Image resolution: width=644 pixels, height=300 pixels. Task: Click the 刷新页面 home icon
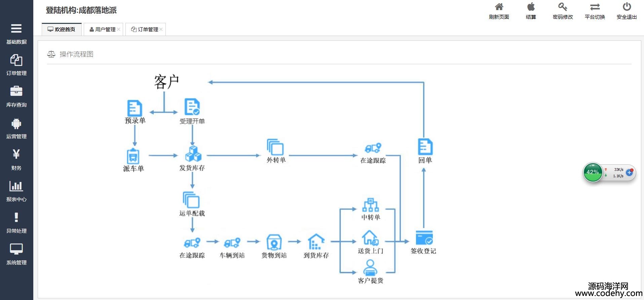point(499,11)
